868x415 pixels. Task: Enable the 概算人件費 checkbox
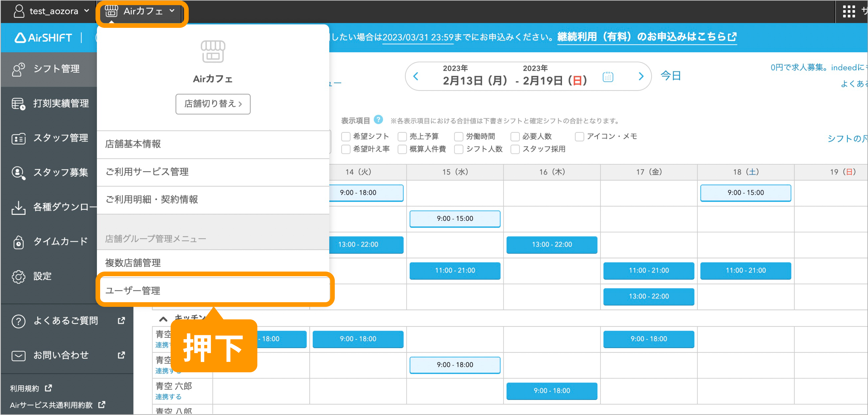point(402,149)
